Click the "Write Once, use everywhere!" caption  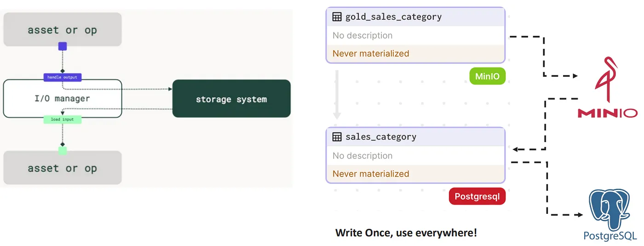click(x=406, y=233)
